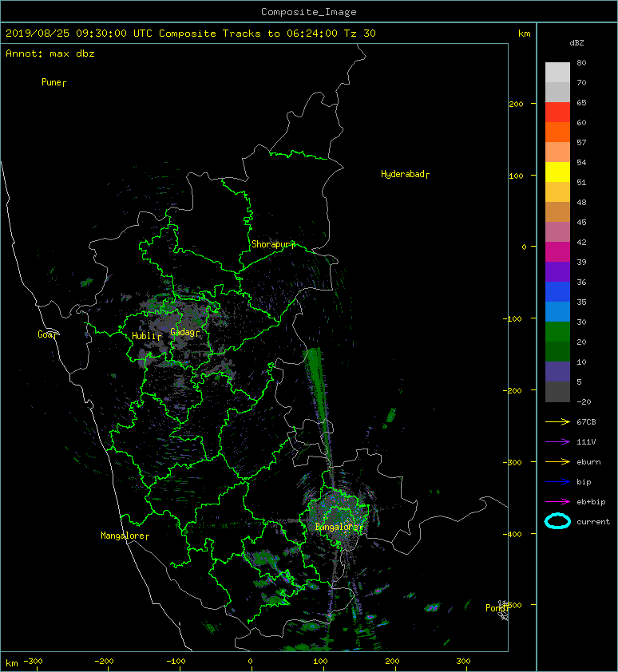Click the slate purple 10 dBZ swatch
Screen dimensions: 618x672
point(557,372)
